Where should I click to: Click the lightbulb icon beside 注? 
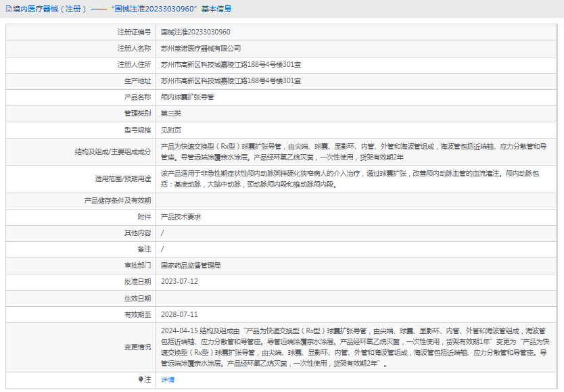[x=141, y=379]
